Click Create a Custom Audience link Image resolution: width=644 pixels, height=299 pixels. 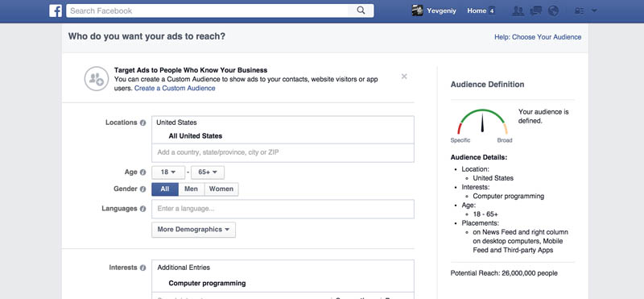(x=175, y=88)
